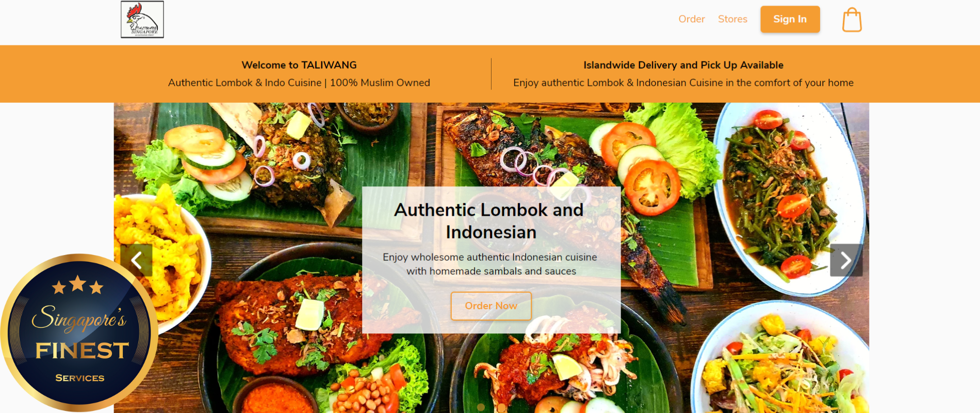Open the shopping bag cart icon
The width and height of the screenshot is (980, 413).
(852, 20)
